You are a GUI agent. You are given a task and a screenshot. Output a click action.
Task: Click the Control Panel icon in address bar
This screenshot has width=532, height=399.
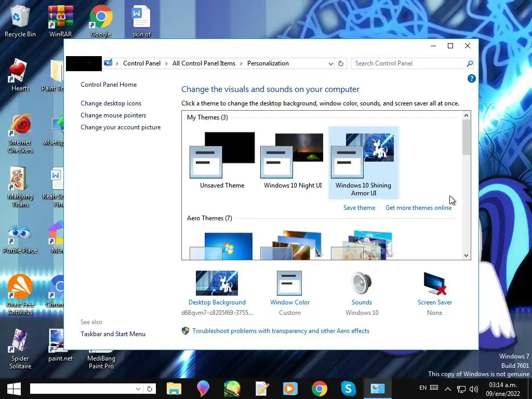click(108, 63)
